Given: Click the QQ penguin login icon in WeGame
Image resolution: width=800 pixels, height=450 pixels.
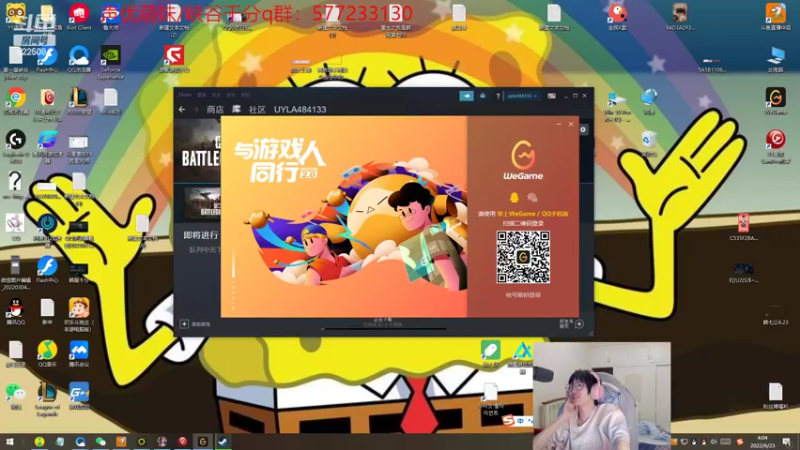Looking at the screenshot, I should click(514, 197).
